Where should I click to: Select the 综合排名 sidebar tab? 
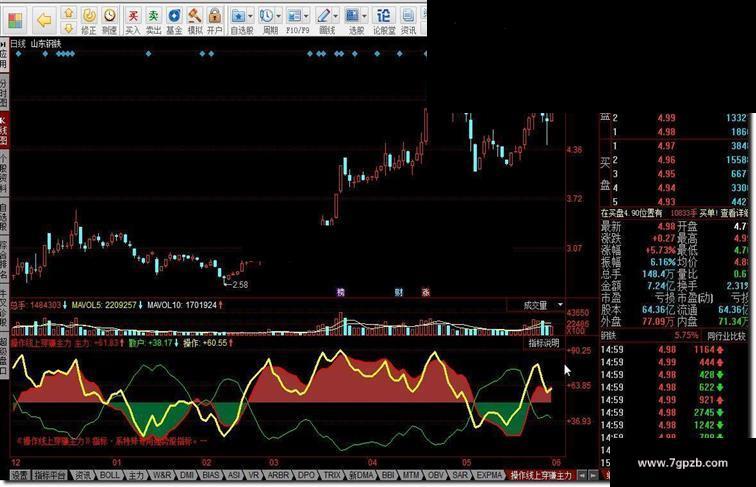click(4, 261)
